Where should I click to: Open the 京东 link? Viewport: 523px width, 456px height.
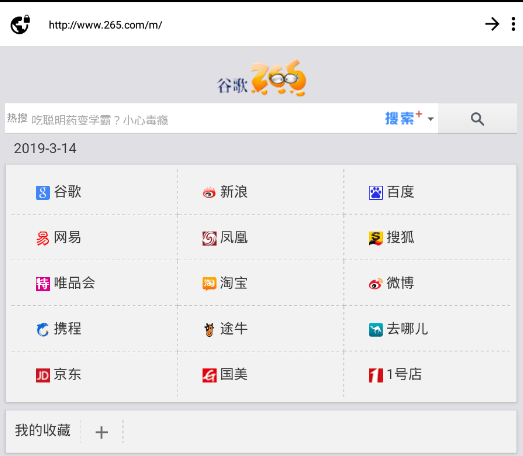pyautogui.click(x=68, y=374)
